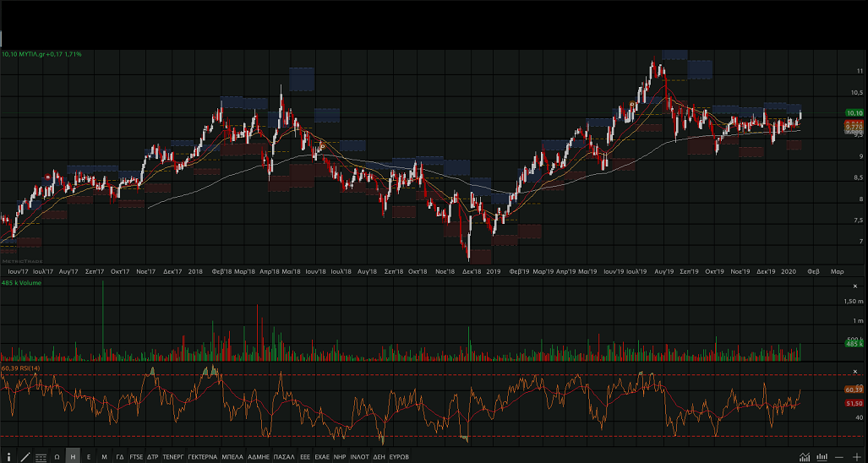This screenshot has width=868, height=463.
Task: Load the ΓΕΚΤΕΡΝΑ stock chart
Action: click(202, 456)
